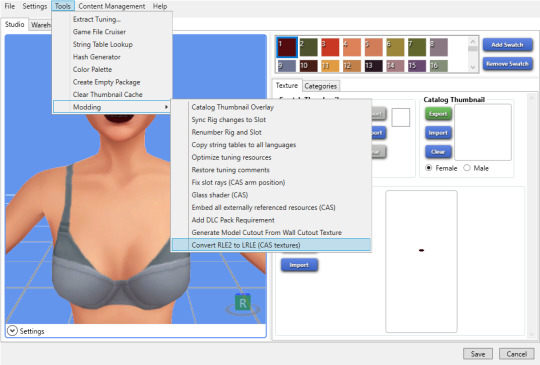
Task: Click Convert RLE2 to LRLE (CAS textures)
Action: coord(271,245)
